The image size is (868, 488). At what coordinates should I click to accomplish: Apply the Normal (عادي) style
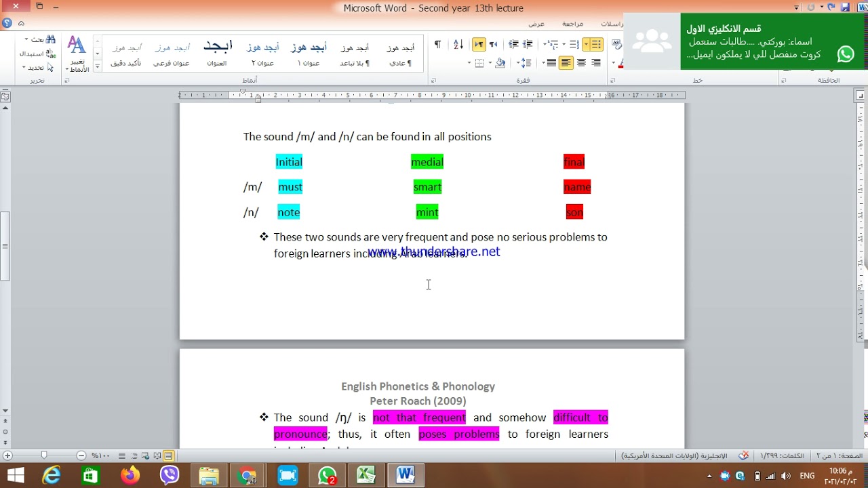tap(400, 54)
